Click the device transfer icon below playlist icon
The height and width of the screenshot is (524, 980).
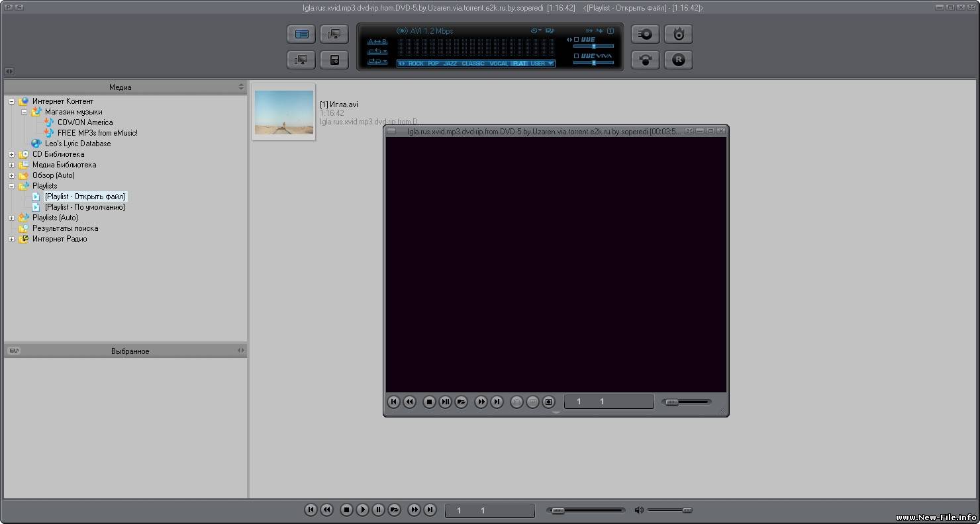pyautogui.click(x=301, y=60)
